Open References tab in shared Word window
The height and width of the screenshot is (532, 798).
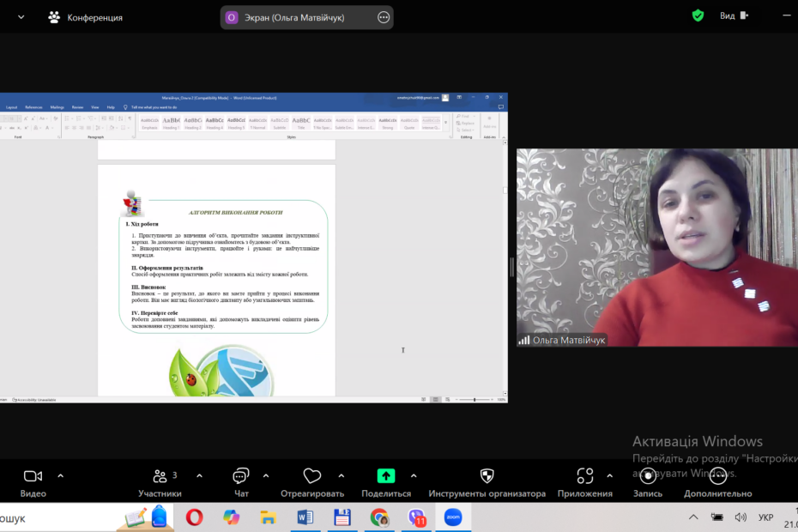33,107
